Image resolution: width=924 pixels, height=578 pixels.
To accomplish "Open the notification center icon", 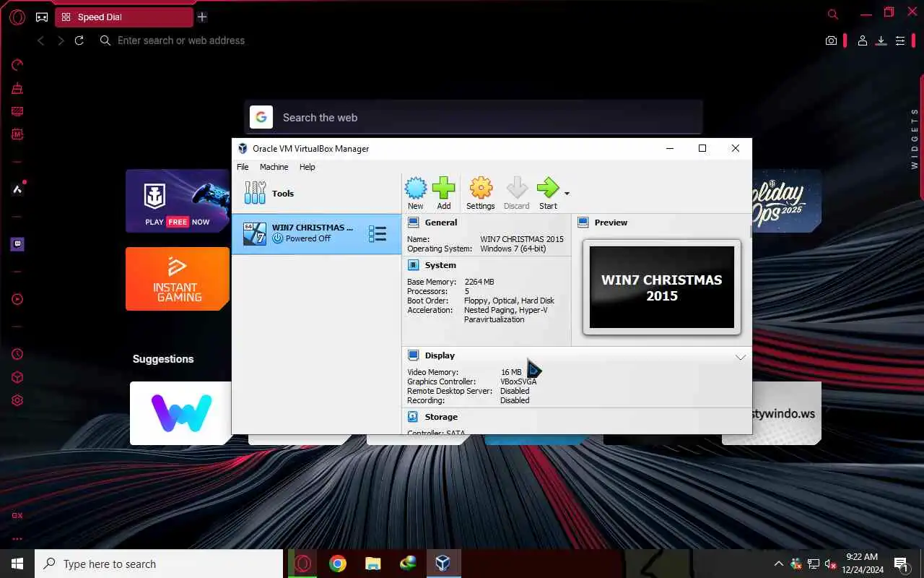I will pos(901,564).
